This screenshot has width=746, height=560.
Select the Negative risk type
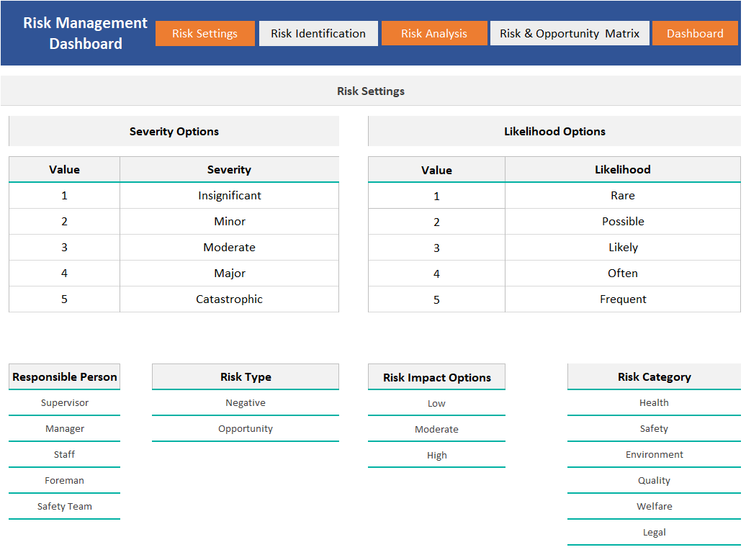point(246,402)
